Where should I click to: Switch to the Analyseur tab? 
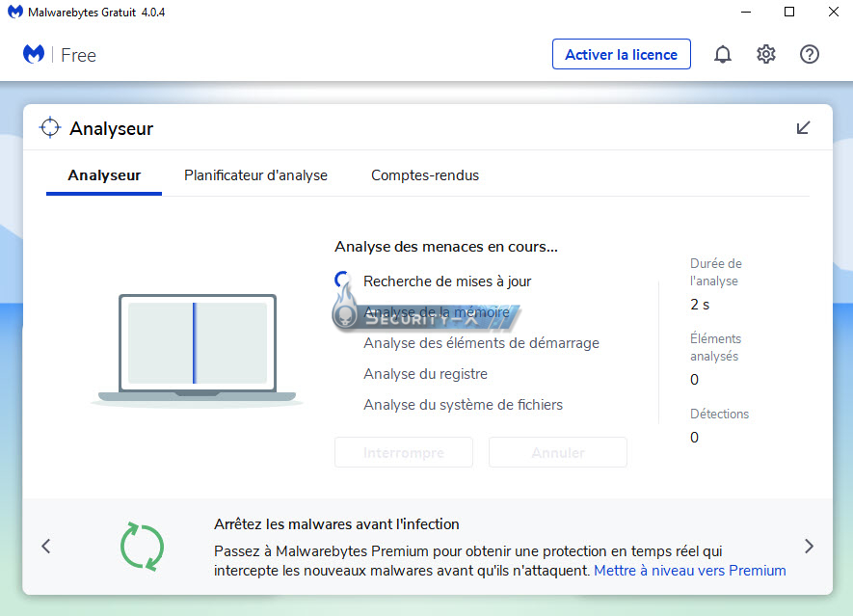click(104, 175)
